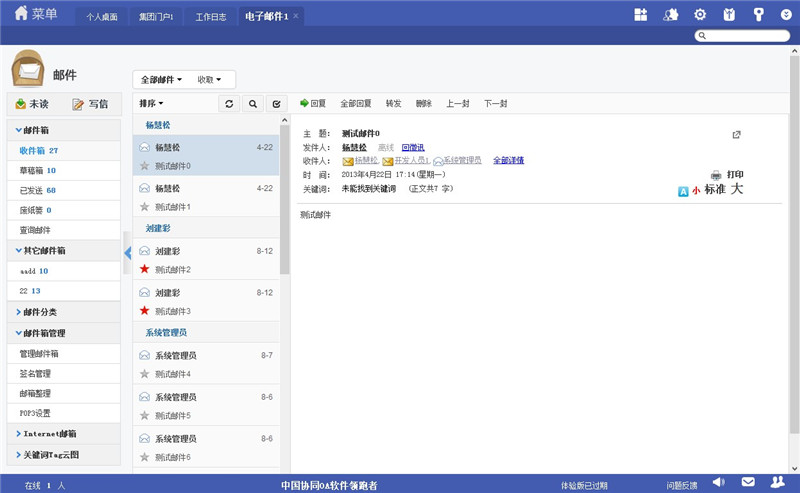This screenshot has width=800, height=493.
Task: Click the shirt theme icon in header
Action: (x=729, y=14)
